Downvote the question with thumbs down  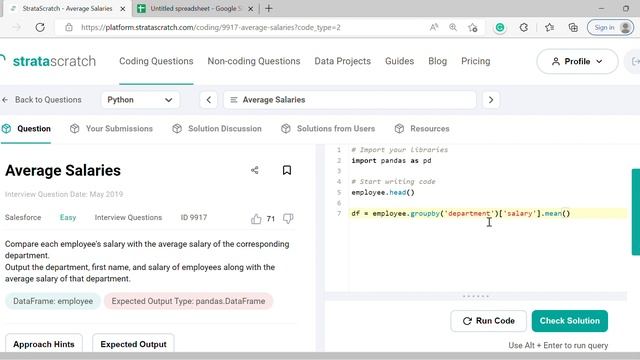288,219
